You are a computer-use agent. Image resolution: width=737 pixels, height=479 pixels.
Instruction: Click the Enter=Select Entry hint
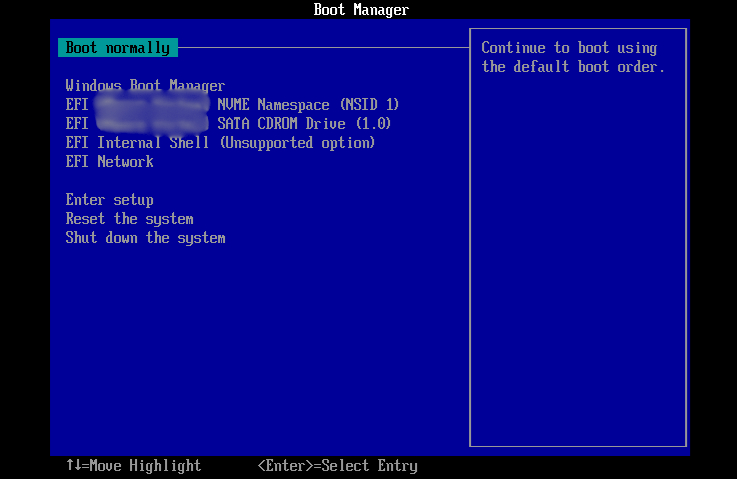337,466
